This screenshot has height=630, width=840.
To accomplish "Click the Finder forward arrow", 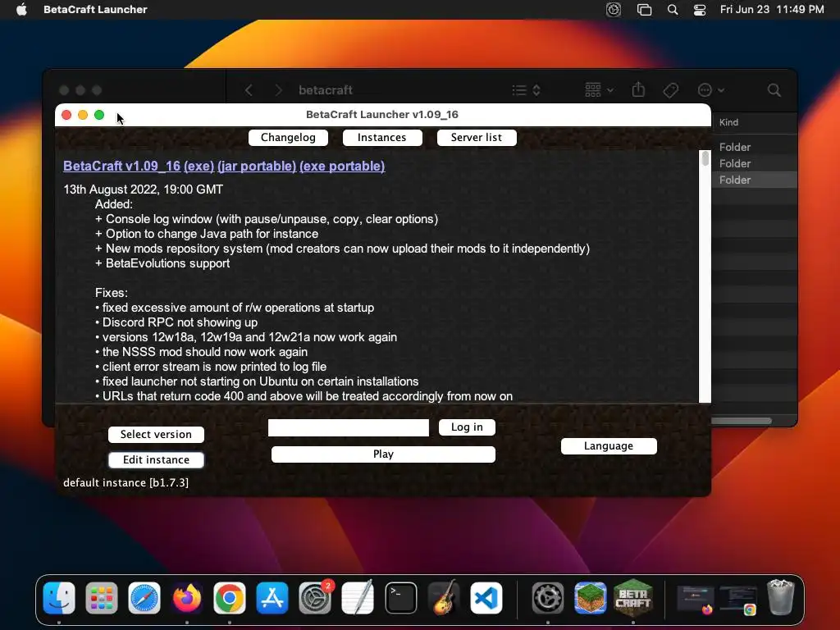I will (x=278, y=90).
